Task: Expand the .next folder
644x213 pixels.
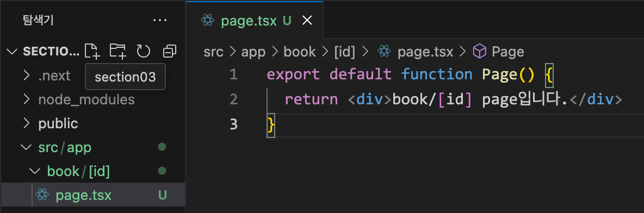Action: tap(27, 76)
